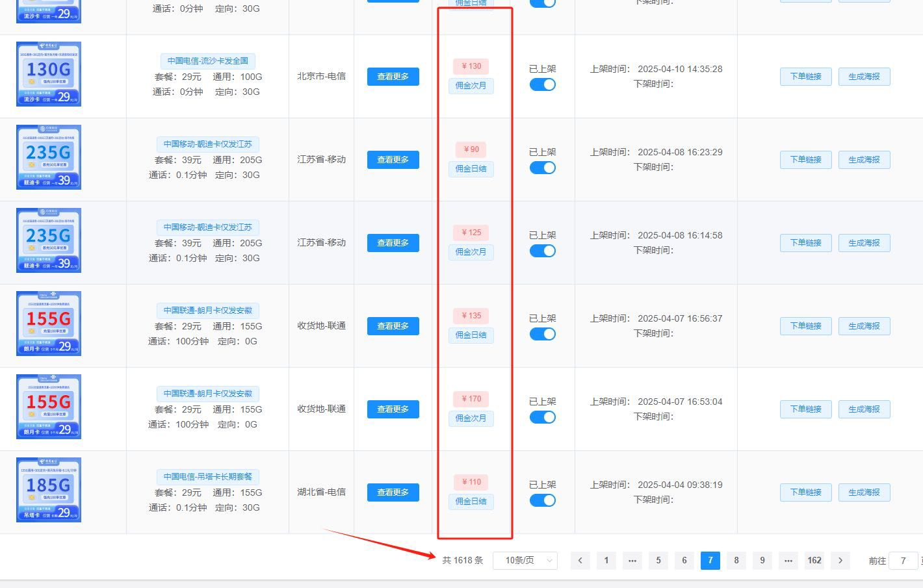
Task: Click the ¥170 price tag
Action: point(471,399)
